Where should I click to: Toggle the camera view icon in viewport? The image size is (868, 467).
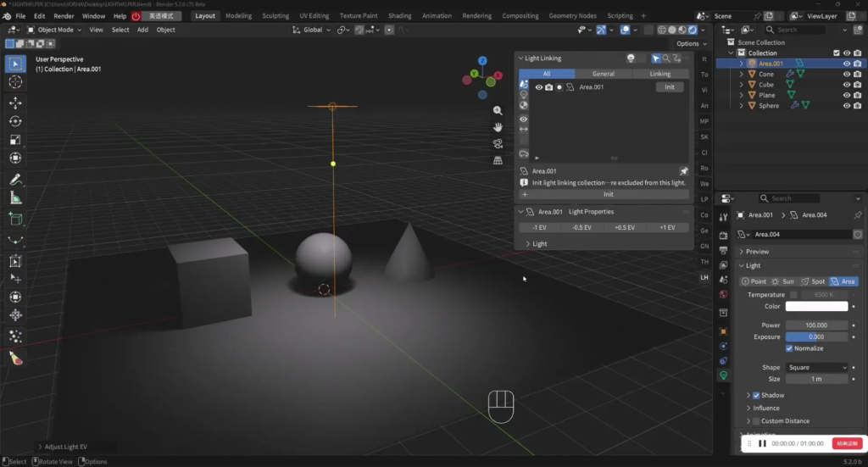point(498,144)
